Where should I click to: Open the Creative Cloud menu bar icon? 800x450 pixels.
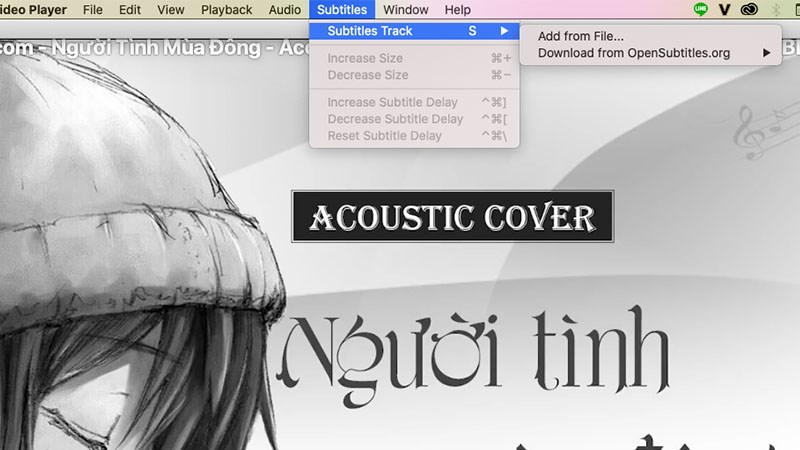749,9
